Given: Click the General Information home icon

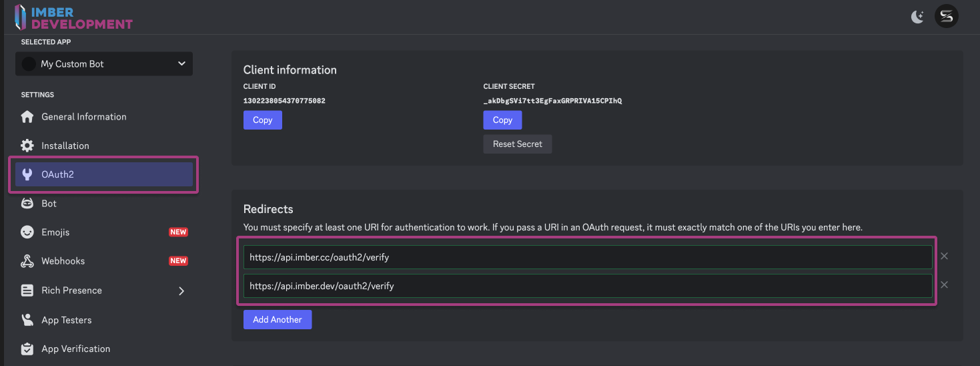Looking at the screenshot, I should tap(27, 117).
